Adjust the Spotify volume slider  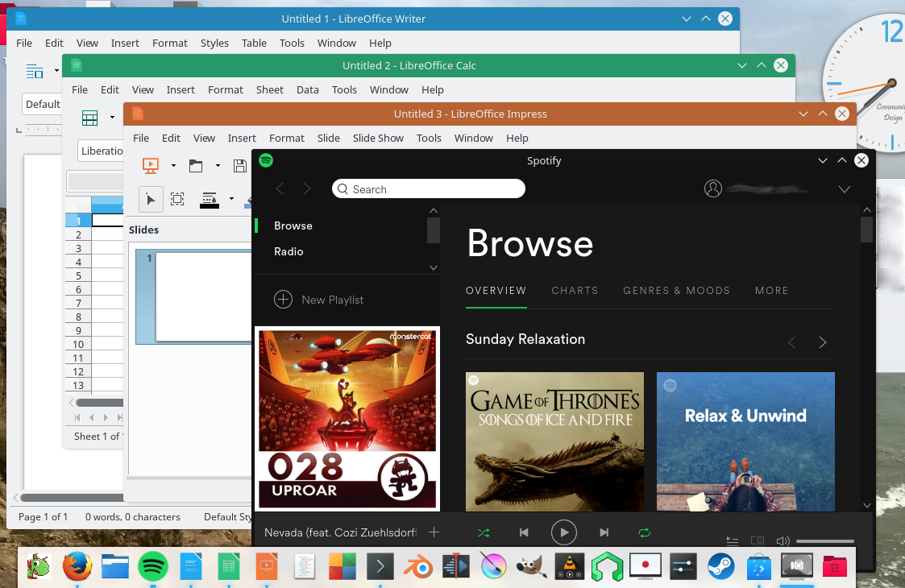coord(824,541)
